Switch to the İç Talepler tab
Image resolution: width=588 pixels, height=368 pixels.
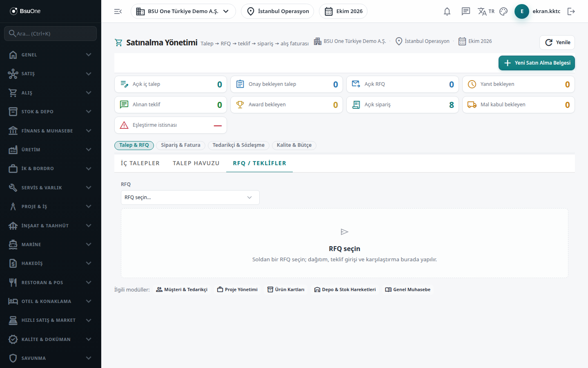click(140, 163)
